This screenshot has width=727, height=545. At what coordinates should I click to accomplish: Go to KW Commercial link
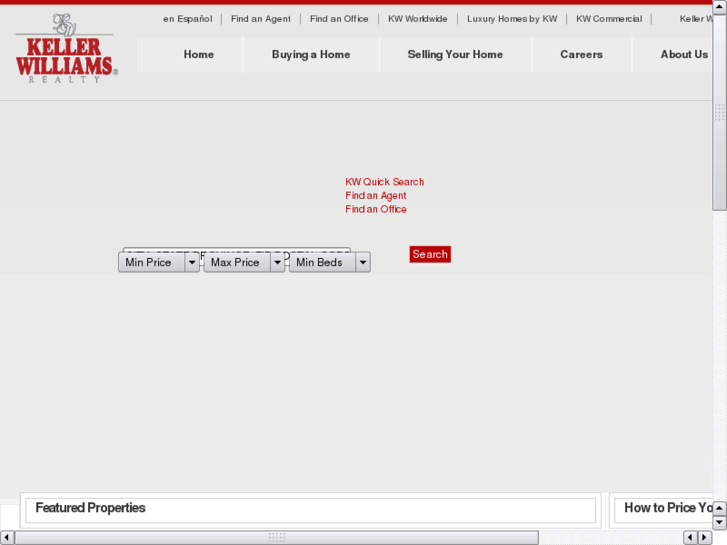(x=609, y=19)
